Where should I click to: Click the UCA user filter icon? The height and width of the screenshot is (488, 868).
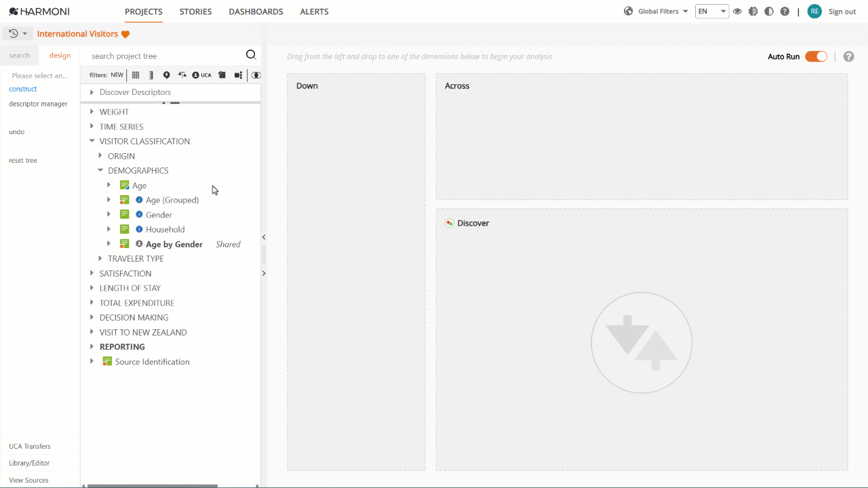coord(201,75)
